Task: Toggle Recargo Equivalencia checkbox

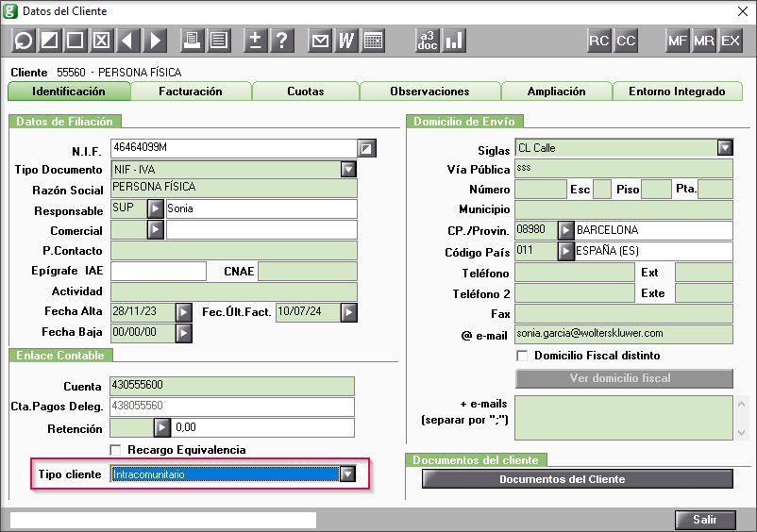Action: click(115, 450)
